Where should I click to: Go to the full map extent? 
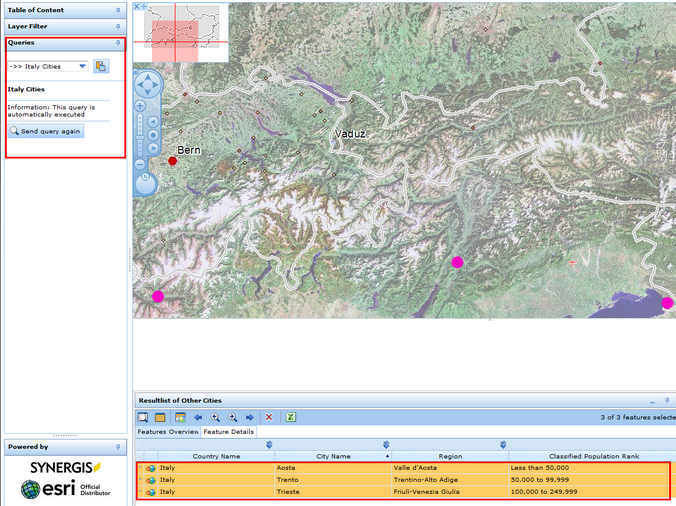click(153, 135)
